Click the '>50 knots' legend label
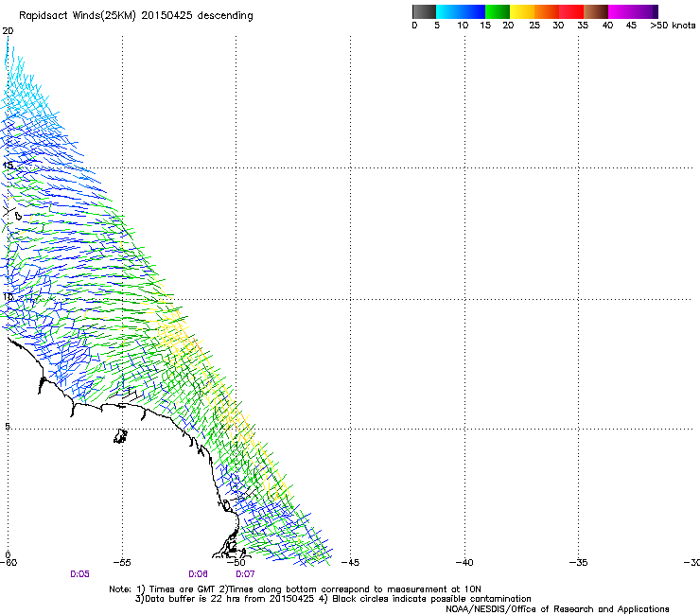The width and height of the screenshot is (700, 615). 673,25
